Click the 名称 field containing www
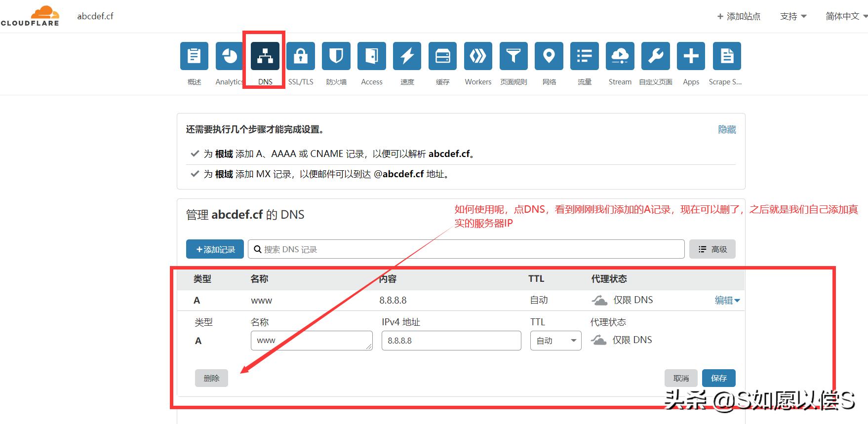 (312, 341)
